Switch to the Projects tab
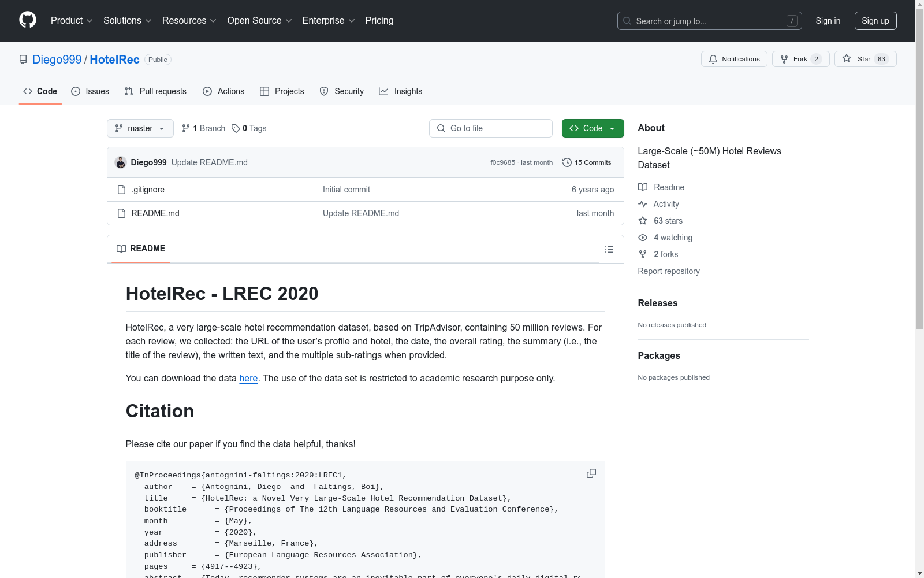 point(282,91)
